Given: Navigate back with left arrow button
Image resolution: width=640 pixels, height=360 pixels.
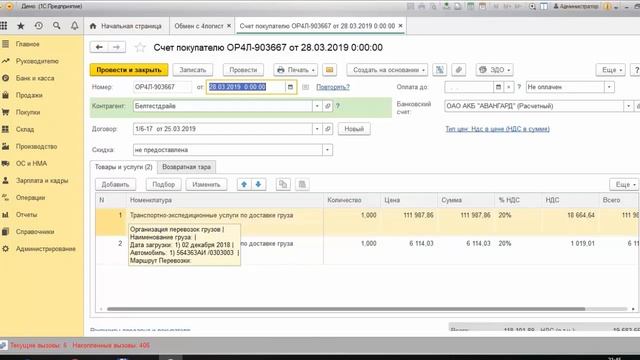Looking at the screenshot, I should tap(99, 47).
